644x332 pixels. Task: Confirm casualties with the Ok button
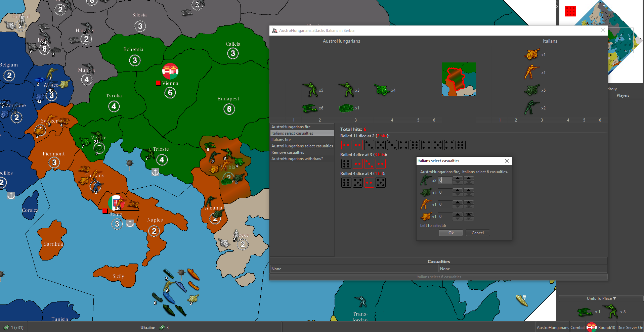(x=451, y=233)
